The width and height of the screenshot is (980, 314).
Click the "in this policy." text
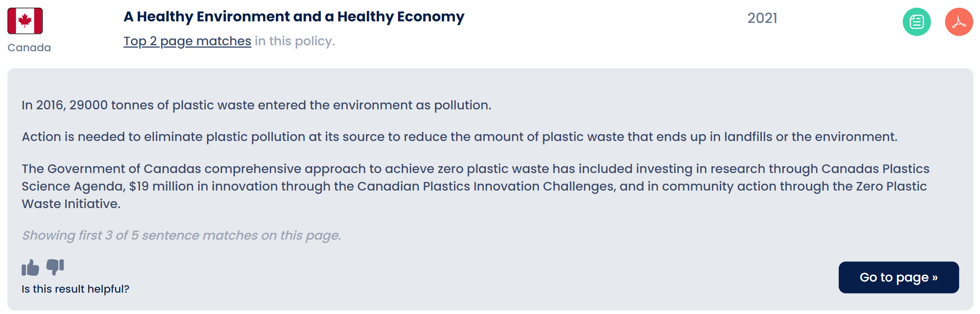point(295,41)
